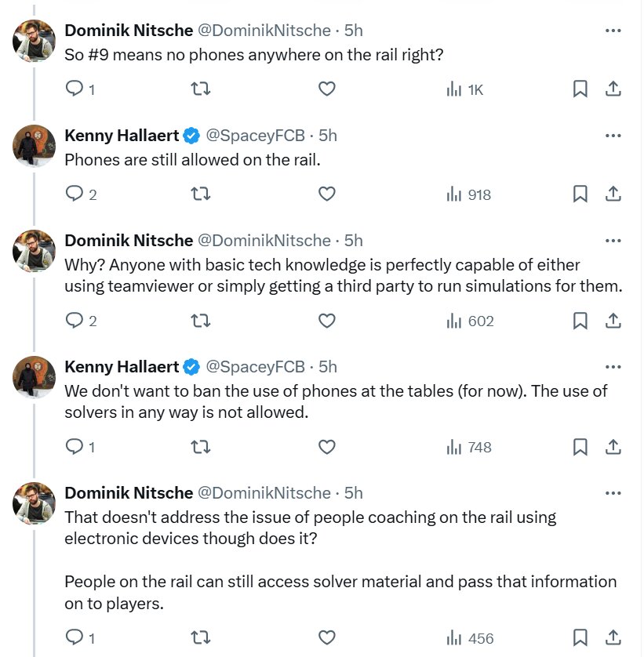View analytics showing 602 views

pyautogui.click(x=470, y=321)
